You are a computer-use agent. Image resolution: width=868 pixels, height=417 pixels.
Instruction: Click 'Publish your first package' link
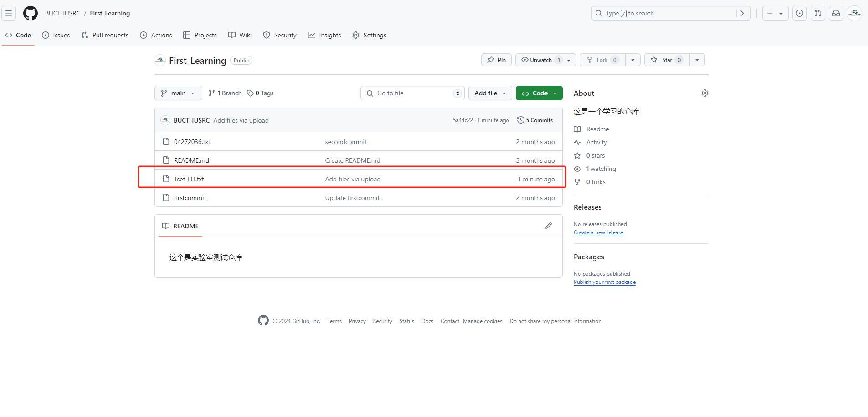(604, 282)
